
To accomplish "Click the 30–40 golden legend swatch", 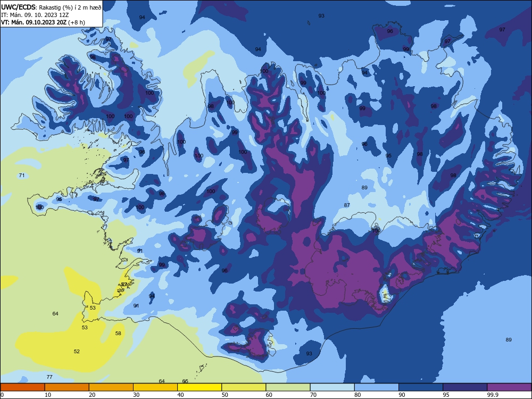I will click(155, 387).
